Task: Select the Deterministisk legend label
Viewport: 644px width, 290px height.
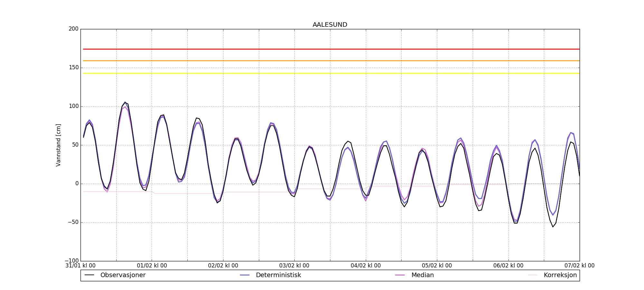Action: [x=278, y=275]
